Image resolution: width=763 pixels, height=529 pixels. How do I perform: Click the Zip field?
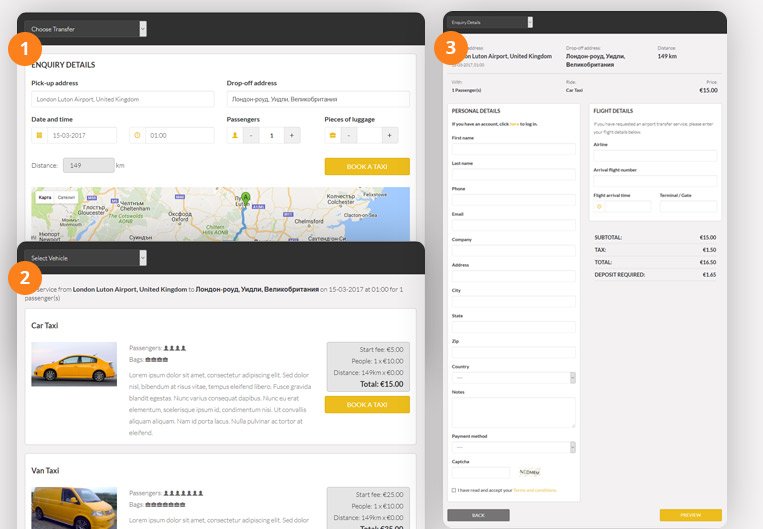514,352
